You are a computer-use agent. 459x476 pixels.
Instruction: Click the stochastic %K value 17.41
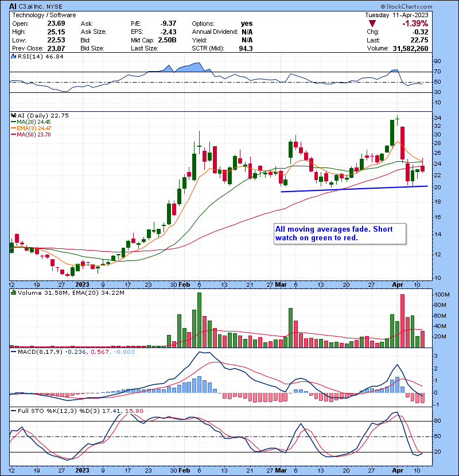tap(111, 411)
